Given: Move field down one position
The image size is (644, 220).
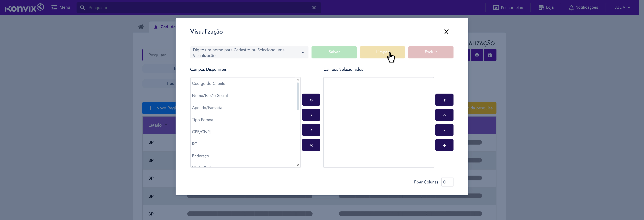Looking at the screenshot, I should [x=444, y=130].
